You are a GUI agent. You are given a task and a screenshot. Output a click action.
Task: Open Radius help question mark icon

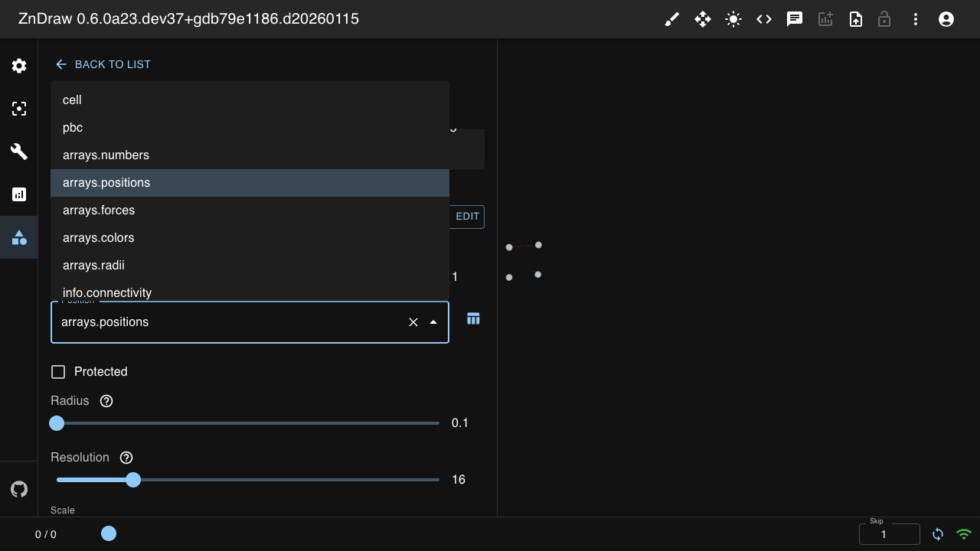(106, 401)
